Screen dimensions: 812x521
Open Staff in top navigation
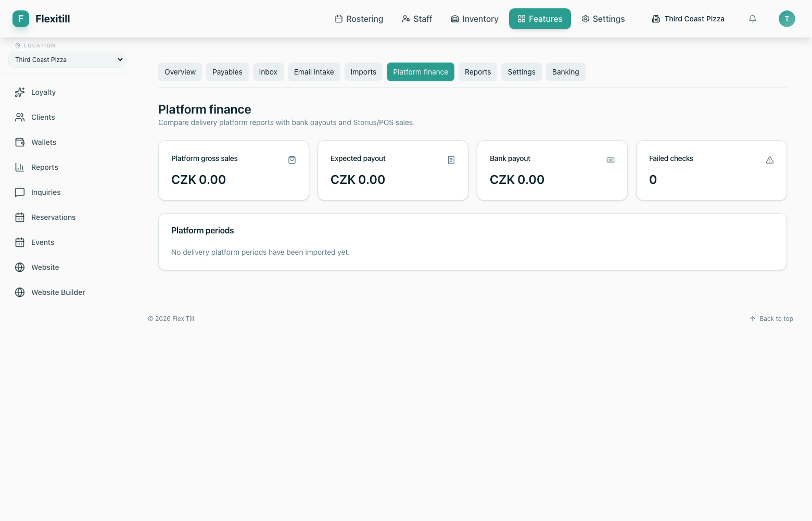pos(417,19)
